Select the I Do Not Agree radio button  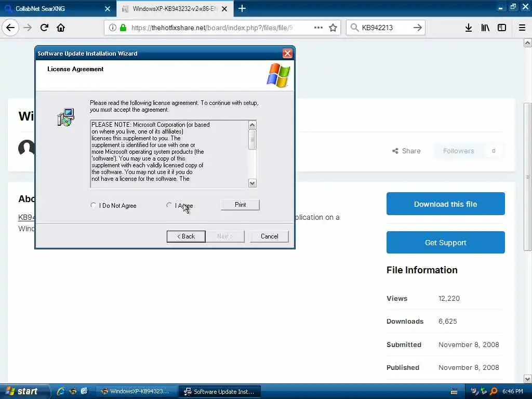coord(94,205)
